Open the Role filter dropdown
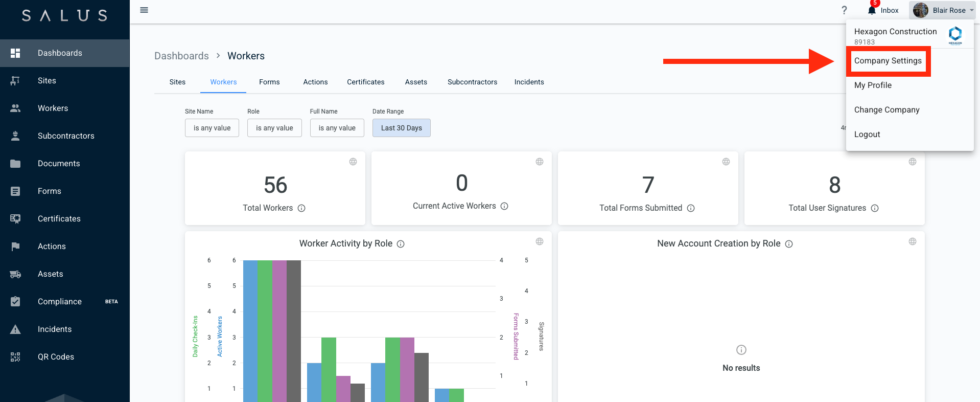This screenshot has height=402, width=980. [274, 128]
